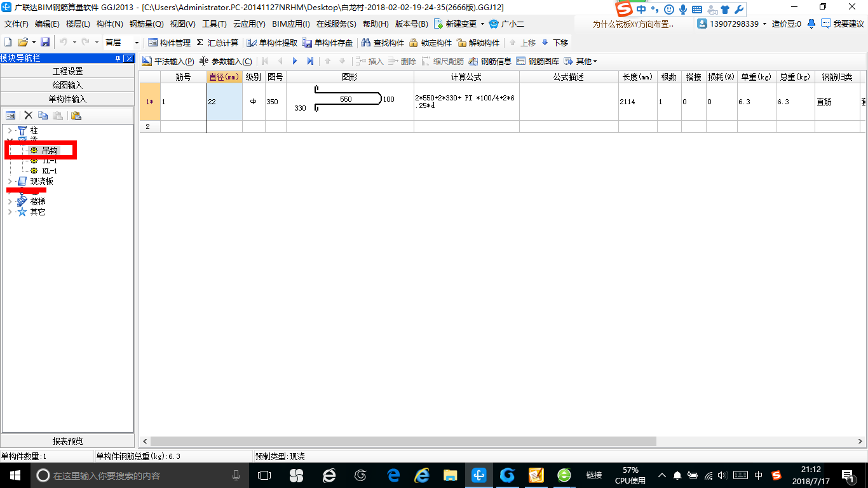
Task: Open 查找构件 find component
Action: (383, 43)
